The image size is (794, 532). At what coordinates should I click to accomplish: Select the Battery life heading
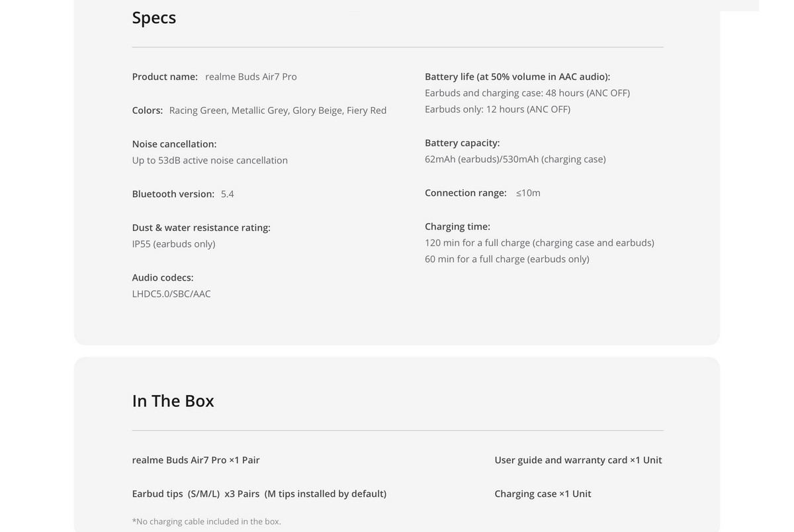pos(517,77)
